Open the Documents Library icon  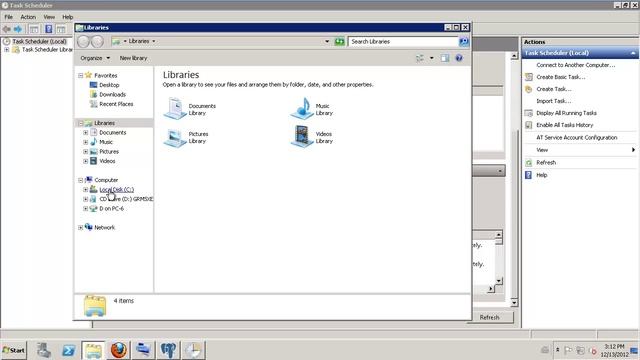tap(175, 109)
